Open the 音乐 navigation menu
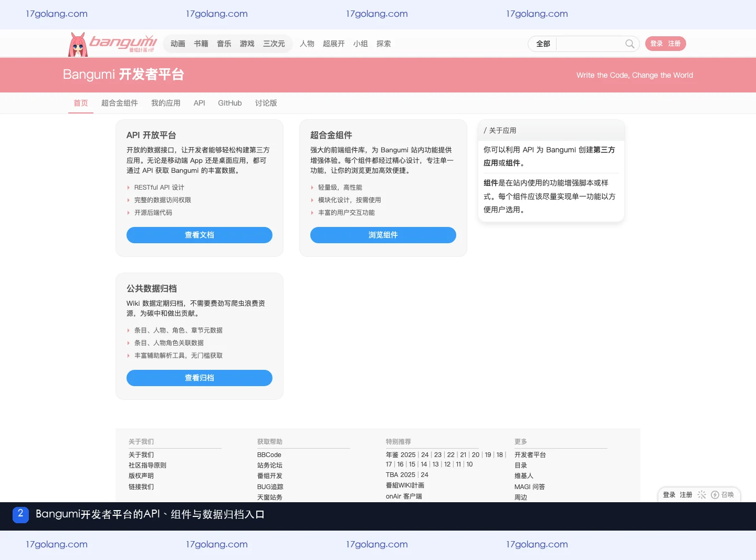756x560 pixels. tap(224, 44)
